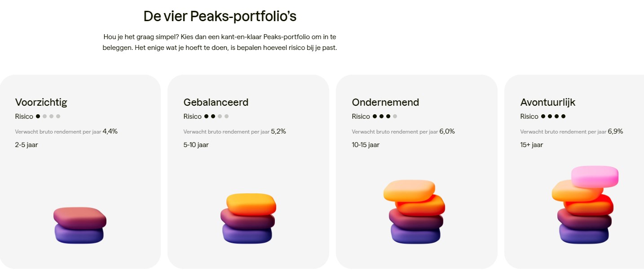Select the Voorzichtig portfolio title
Image resolution: width=644 pixels, height=273 pixels.
[41, 102]
